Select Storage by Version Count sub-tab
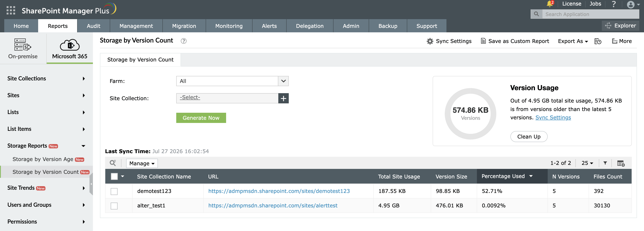Image resolution: width=644 pixels, height=231 pixels. (x=140, y=60)
